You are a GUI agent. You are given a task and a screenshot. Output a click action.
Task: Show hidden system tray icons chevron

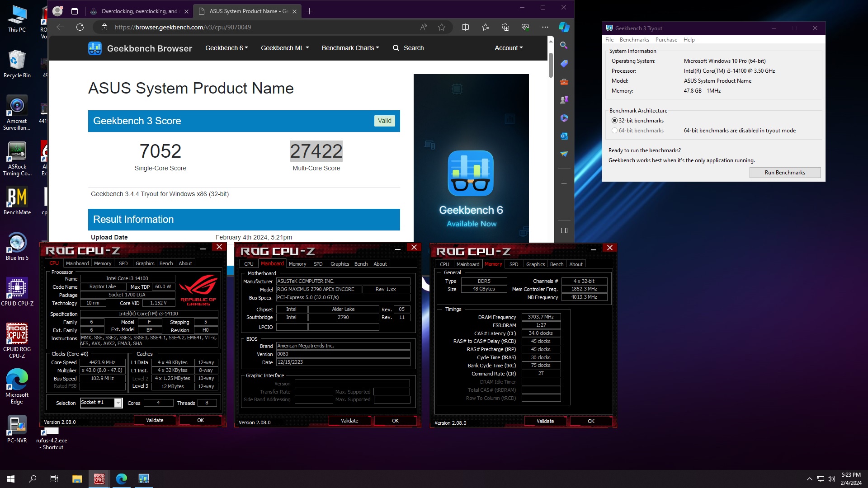click(809, 479)
